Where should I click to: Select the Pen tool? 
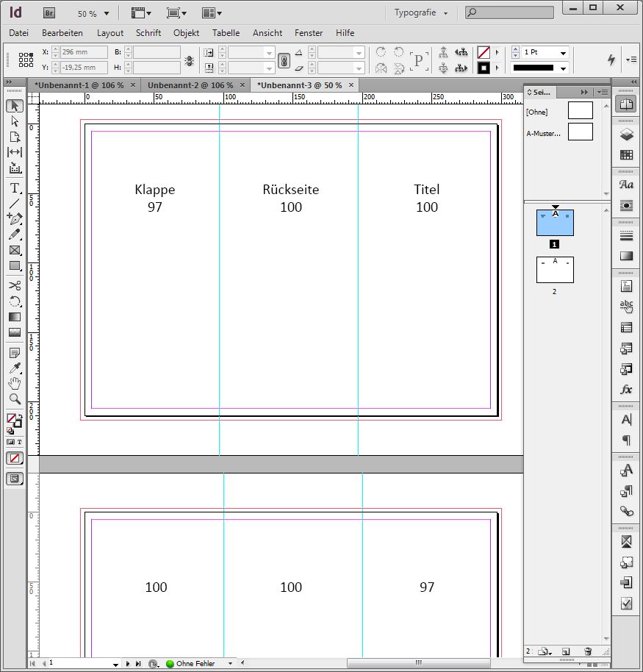point(14,218)
